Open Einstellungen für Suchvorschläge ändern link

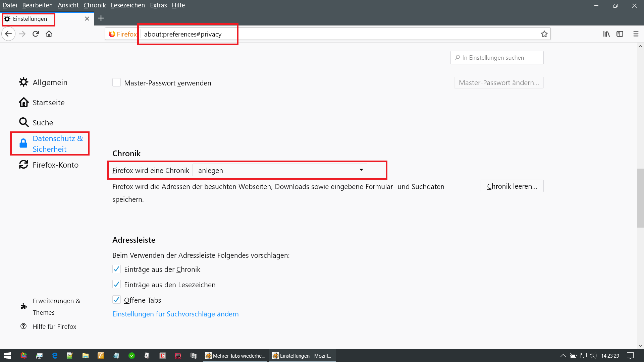(x=175, y=314)
